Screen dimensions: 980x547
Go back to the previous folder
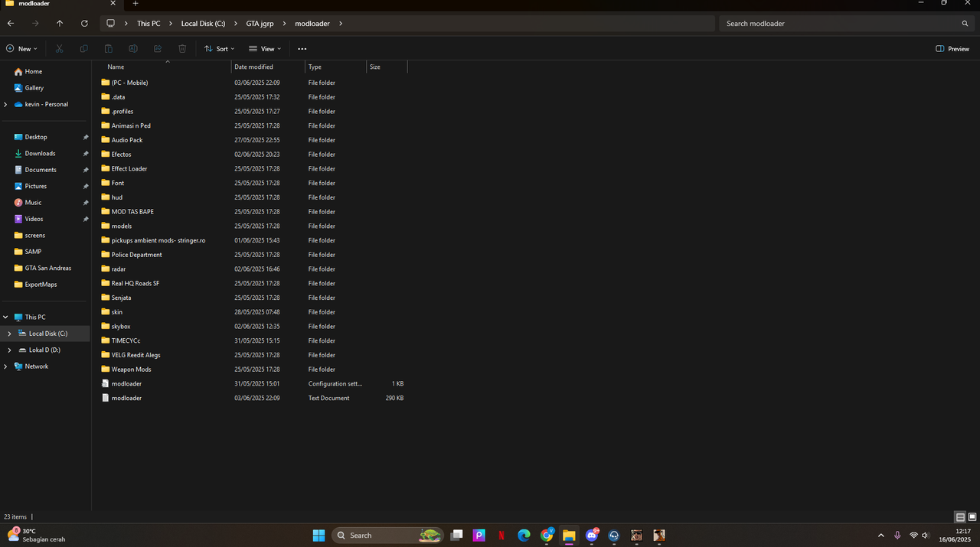point(10,24)
